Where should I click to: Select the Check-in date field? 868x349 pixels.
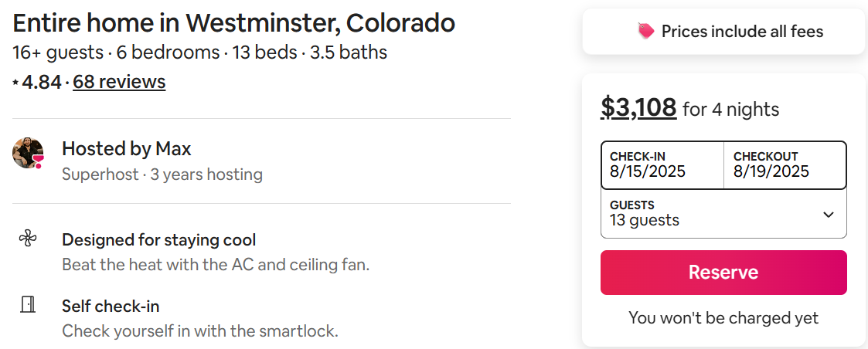coord(662,164)
